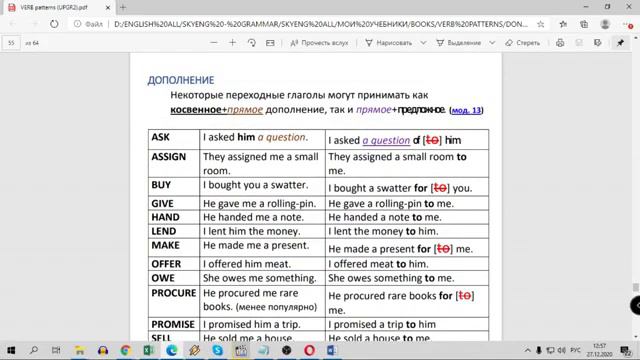Show site info for the file (Файл)
The image size is (640, 360).
pyautogui.click(x=88, y=24)
